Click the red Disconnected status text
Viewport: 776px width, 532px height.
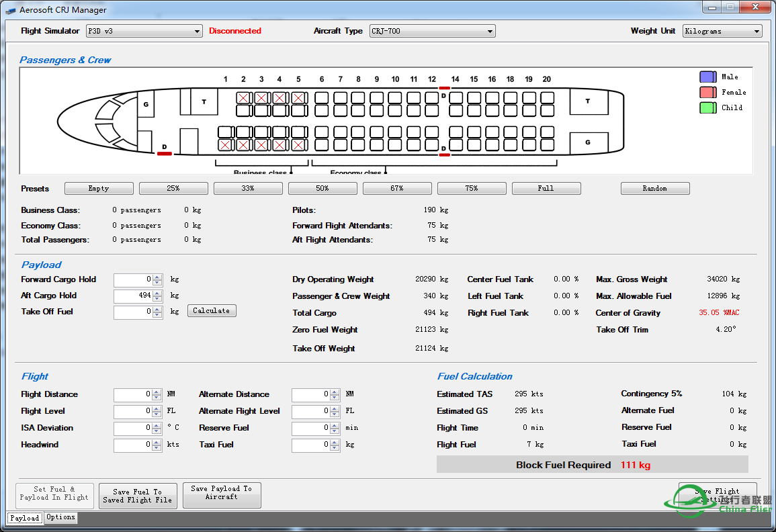[235, 31]
